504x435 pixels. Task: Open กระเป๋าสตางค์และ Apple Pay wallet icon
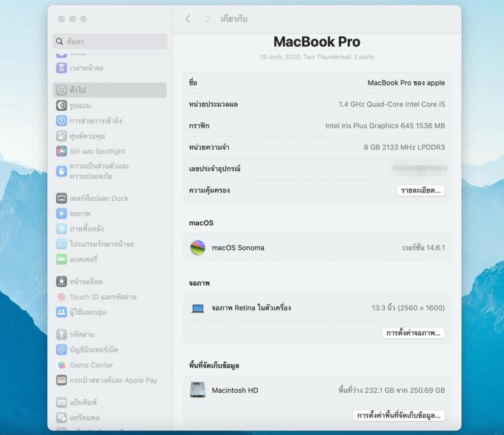click(61, 380)
